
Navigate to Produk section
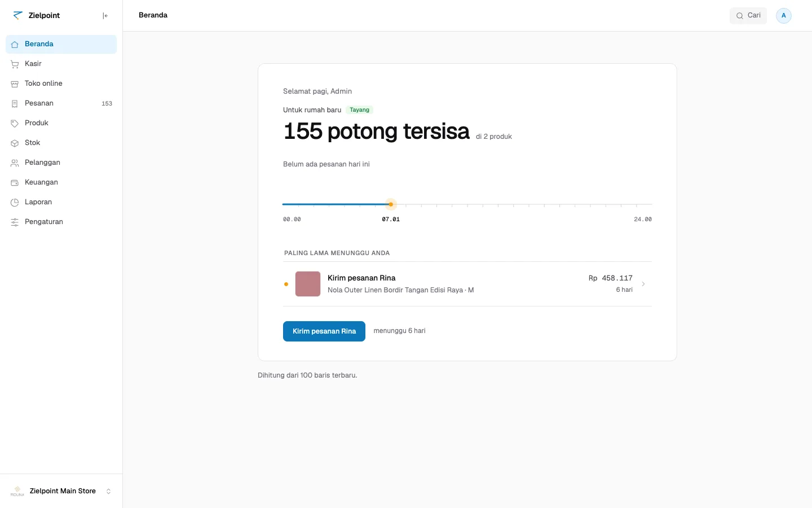click(x=61, y=123)
